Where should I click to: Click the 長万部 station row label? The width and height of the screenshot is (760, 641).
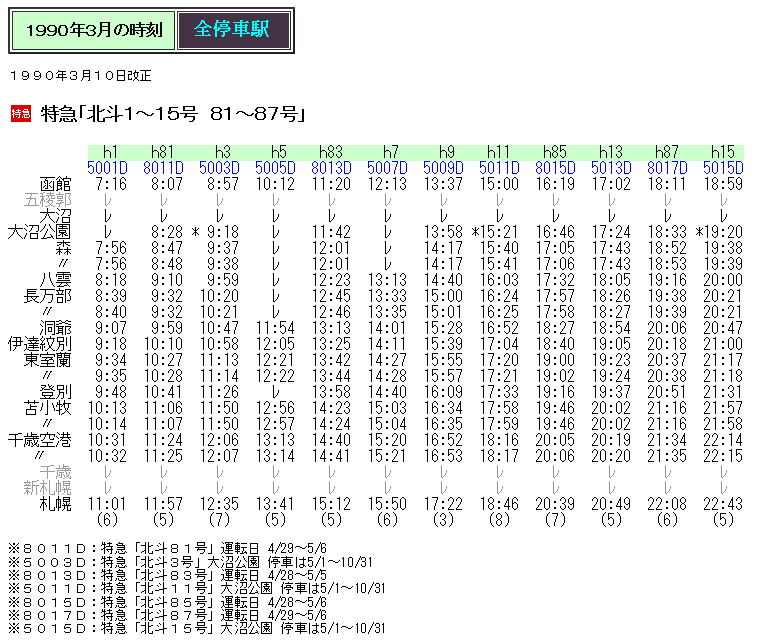click(48, 296)
